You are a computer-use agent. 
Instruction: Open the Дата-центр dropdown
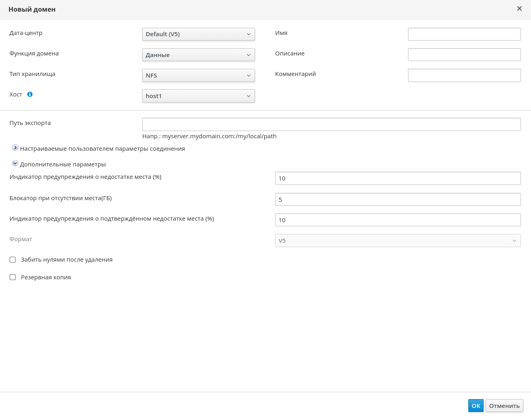pos(198,34)
